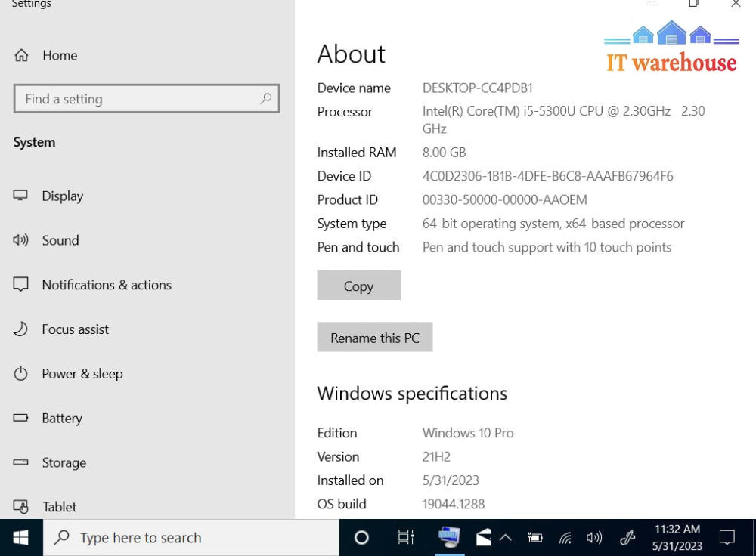Viewport: 756px width, 556px height.
Task: Open the Action Center notification icon
Action: (x=727, y=537)
